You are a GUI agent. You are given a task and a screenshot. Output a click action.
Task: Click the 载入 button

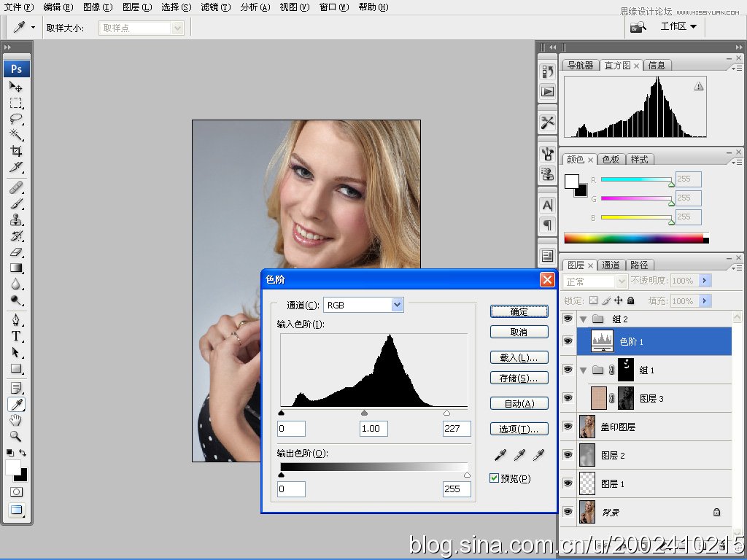coord(519,357)
